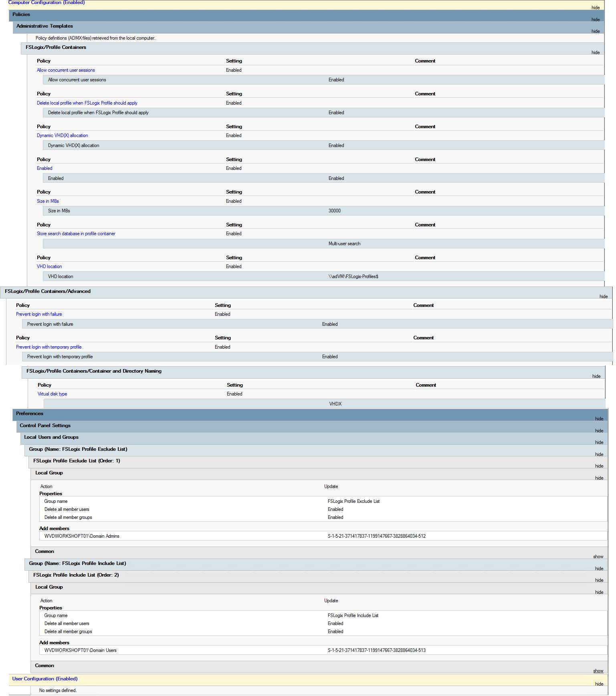Select the Control Panel Settings header

45,426
